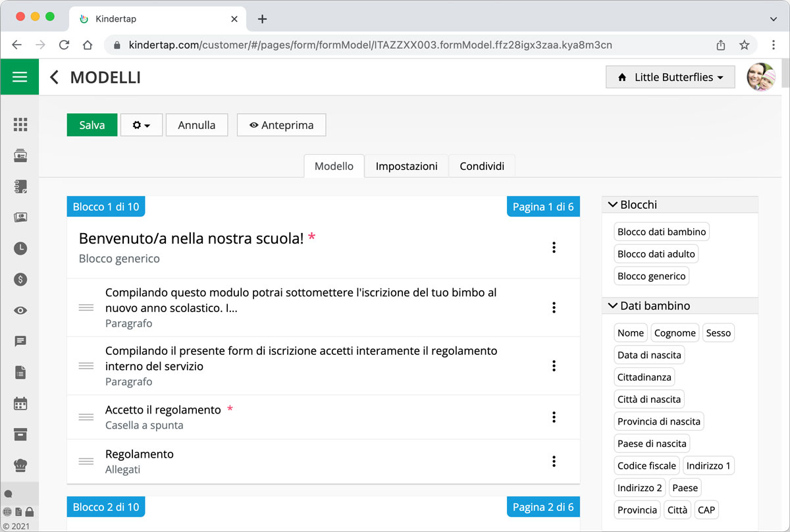Open the hamburger menu in green header

tap(20, 77)
